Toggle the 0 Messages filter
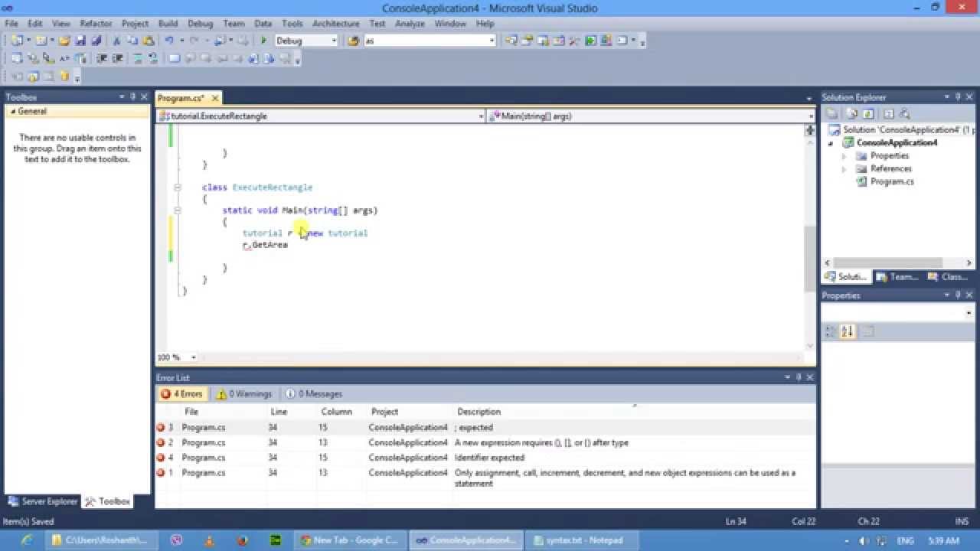The height and width of the screenshot is (551, 980). 314,393
